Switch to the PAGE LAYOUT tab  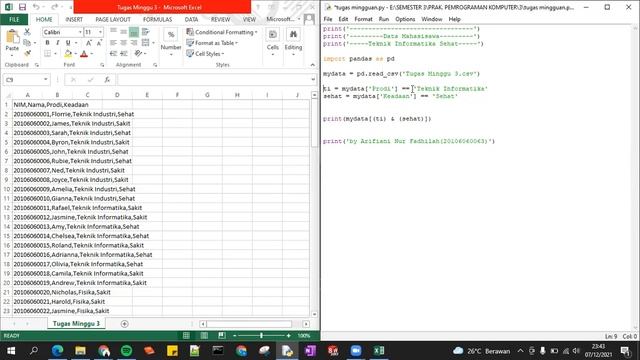point(113,19)
